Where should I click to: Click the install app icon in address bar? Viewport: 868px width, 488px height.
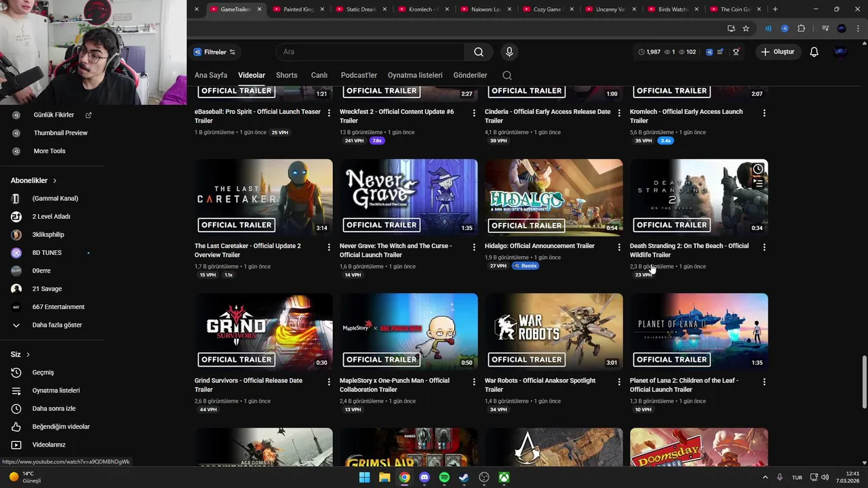point(731,28)
